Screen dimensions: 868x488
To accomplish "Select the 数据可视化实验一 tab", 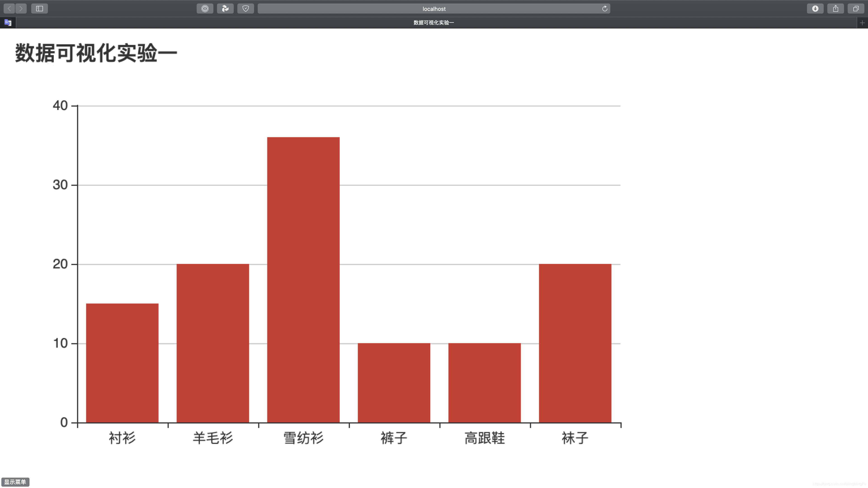I will (x=434, y=23).
